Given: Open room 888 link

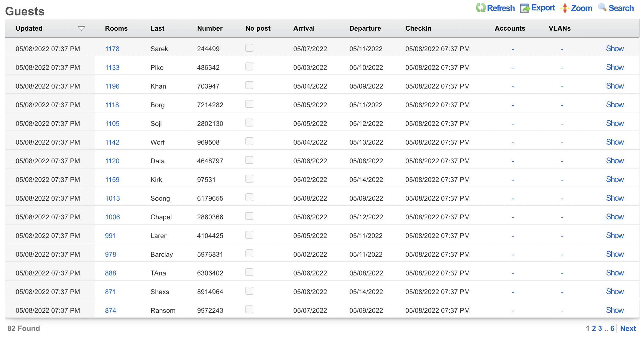Looking at the screenshot, I should click(110, 273).
